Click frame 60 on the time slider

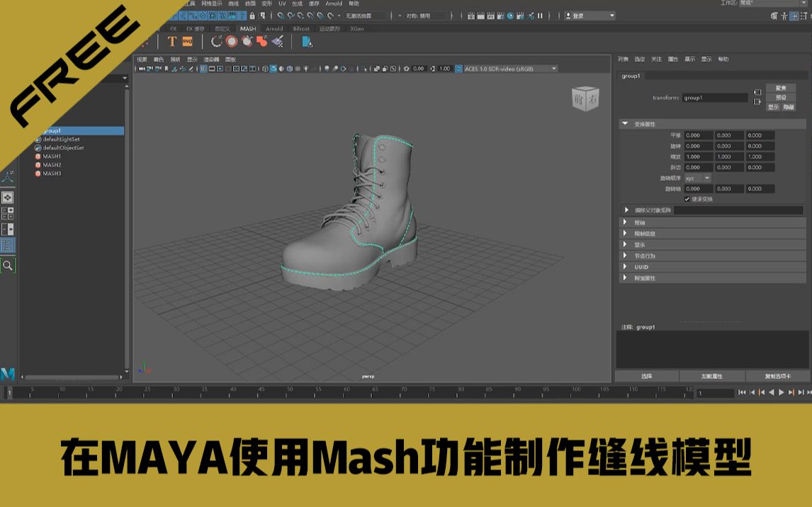click(x=346, y=389)
